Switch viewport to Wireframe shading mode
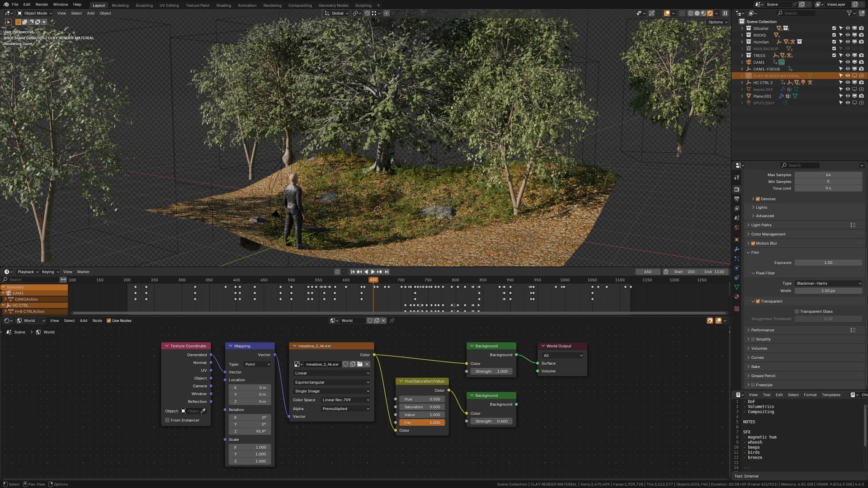The height and width of the screenshot is (488, 868). (x=691, y=13)
